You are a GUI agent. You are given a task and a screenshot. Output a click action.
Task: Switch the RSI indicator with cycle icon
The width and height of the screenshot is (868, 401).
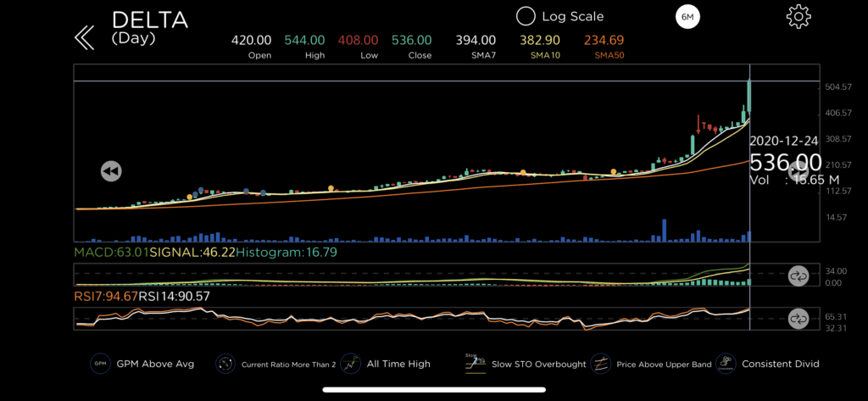tap(798, 319)
